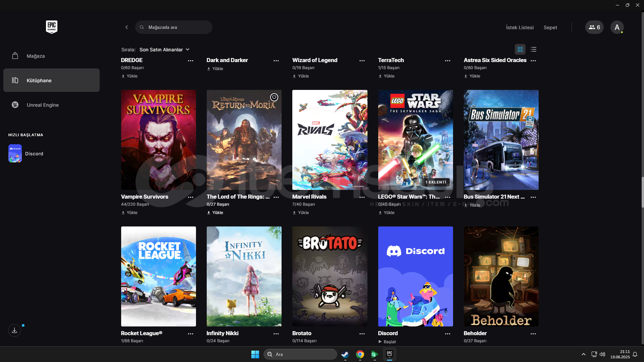Open options menu for Brotato

(x=362, y=334)
